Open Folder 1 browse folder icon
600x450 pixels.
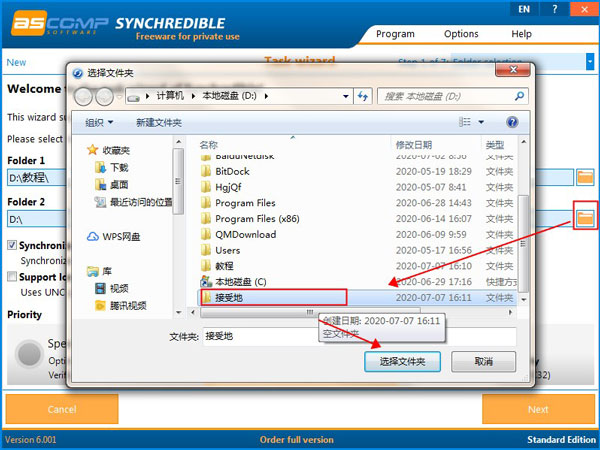point(585,177)
